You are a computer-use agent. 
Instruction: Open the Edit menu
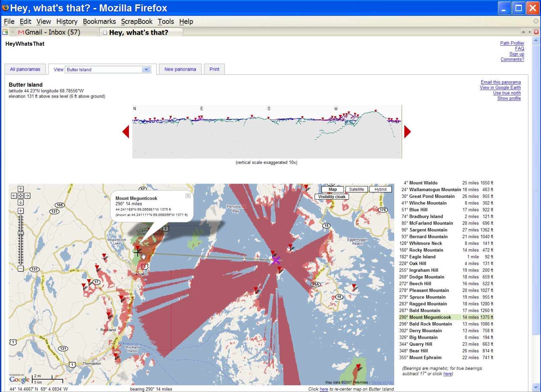point(26,21)
